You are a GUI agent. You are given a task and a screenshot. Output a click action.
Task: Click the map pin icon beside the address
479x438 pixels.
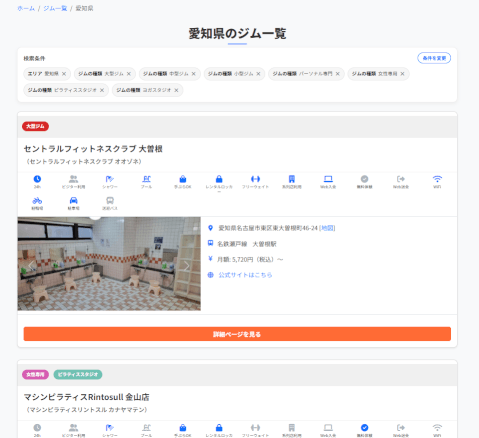[x=210, y=228]
